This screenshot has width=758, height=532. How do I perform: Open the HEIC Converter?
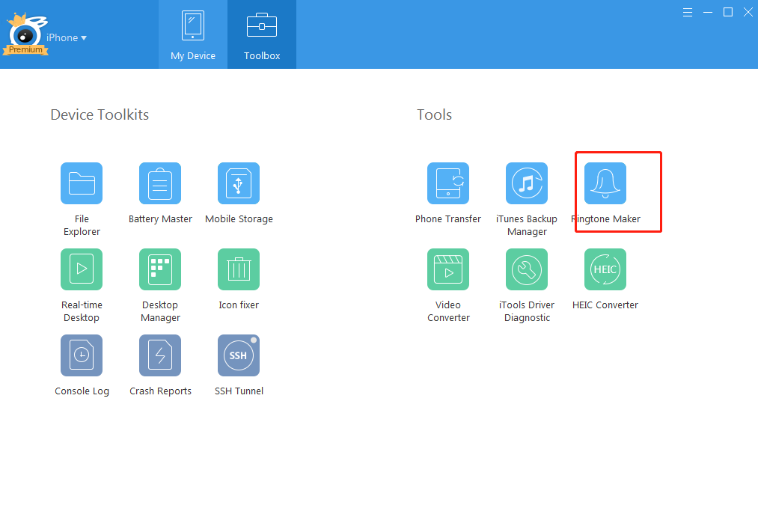(605, 269)
